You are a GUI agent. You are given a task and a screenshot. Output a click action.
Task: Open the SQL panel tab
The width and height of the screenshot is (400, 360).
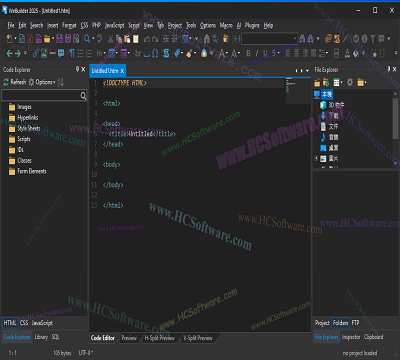55,337
